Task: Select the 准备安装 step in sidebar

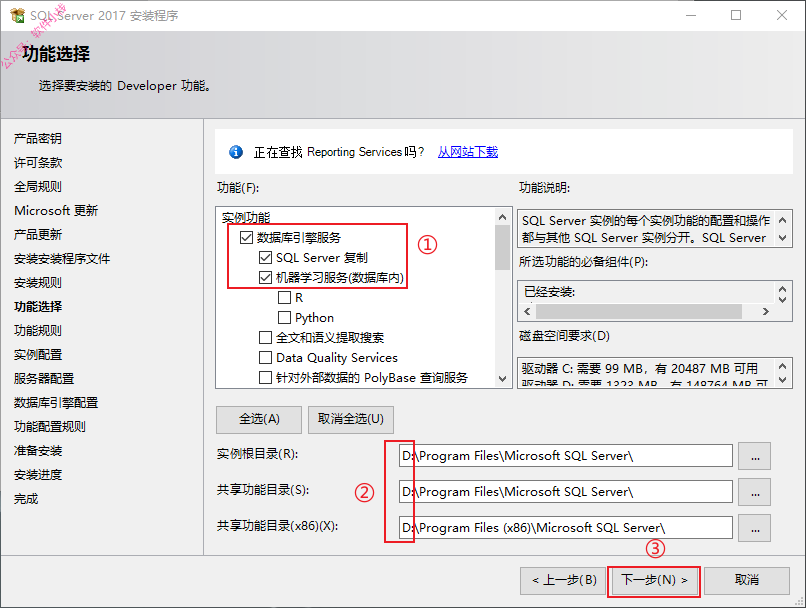Action: [x=38, y=451]
